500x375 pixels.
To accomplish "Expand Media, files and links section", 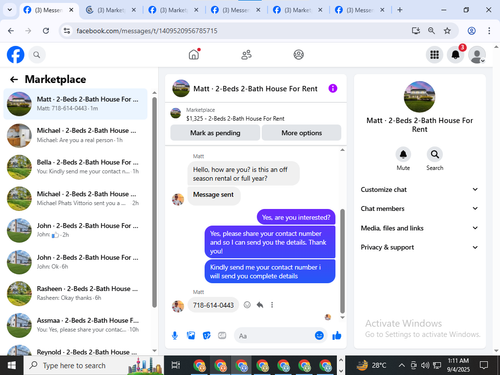I will [x=419, y=228].
